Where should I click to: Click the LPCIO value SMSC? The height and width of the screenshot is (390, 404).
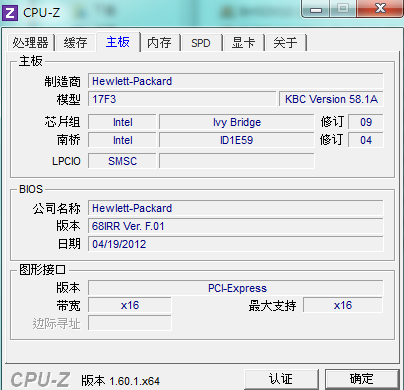122,161
